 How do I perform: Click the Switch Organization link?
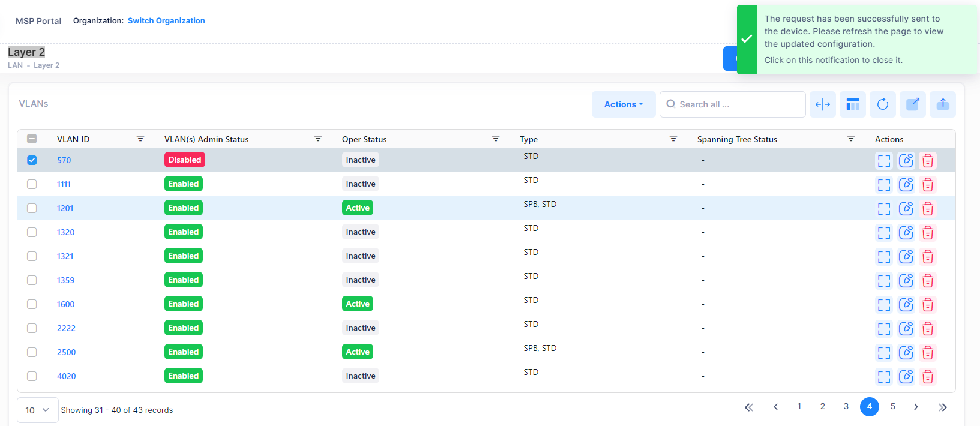(x=166, y=21)
